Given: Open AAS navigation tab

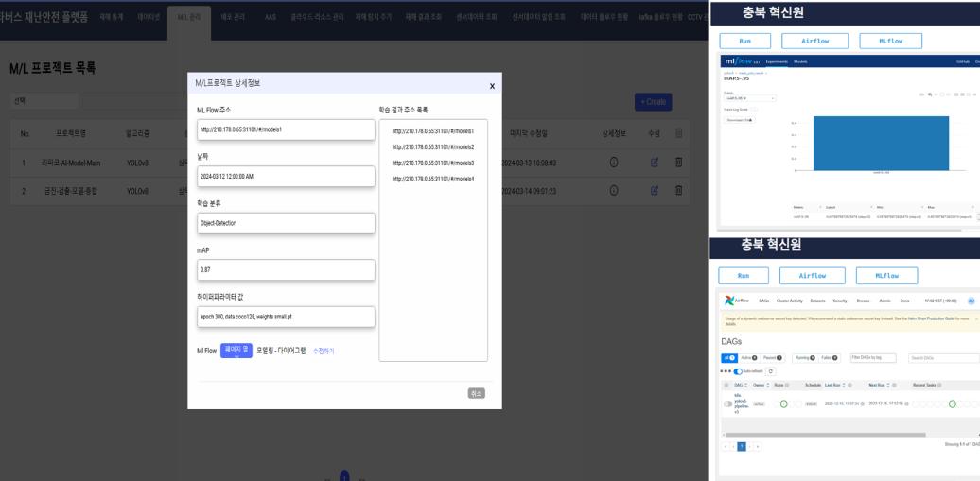Looking at the screenshot, I should (x=271, y=18).
